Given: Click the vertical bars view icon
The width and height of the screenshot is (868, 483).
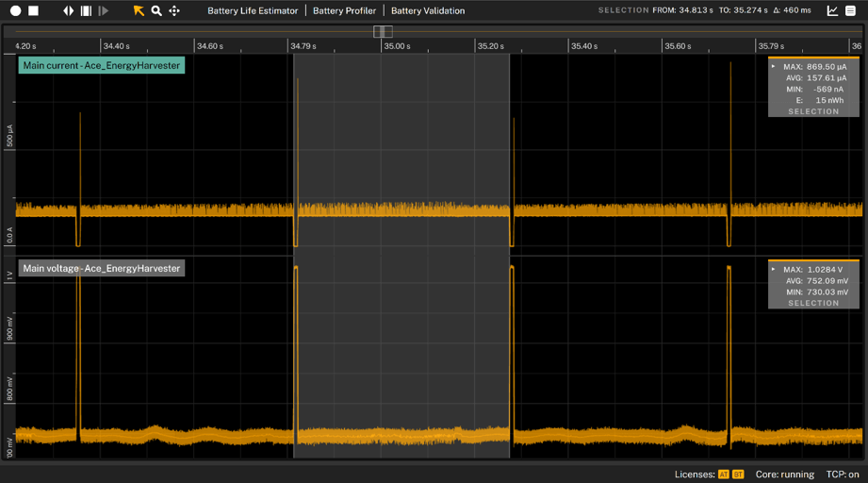Looking at the screenshot, I should 86,10.
